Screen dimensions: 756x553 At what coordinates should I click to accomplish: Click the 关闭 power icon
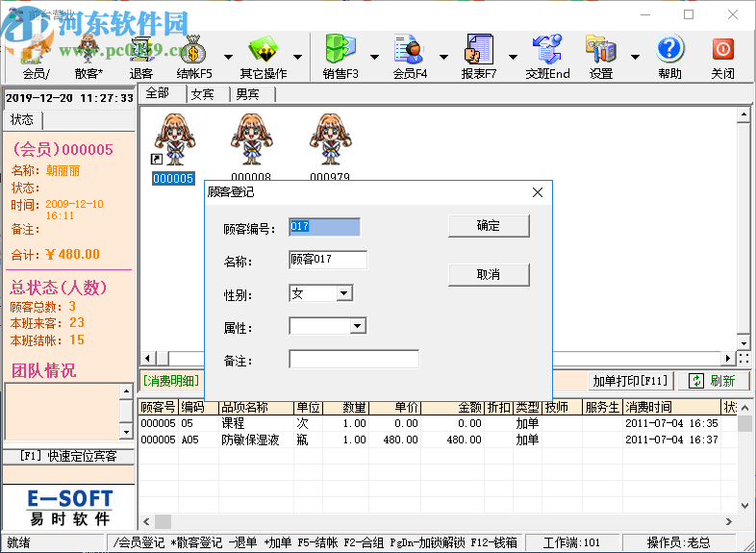point(722,57)
